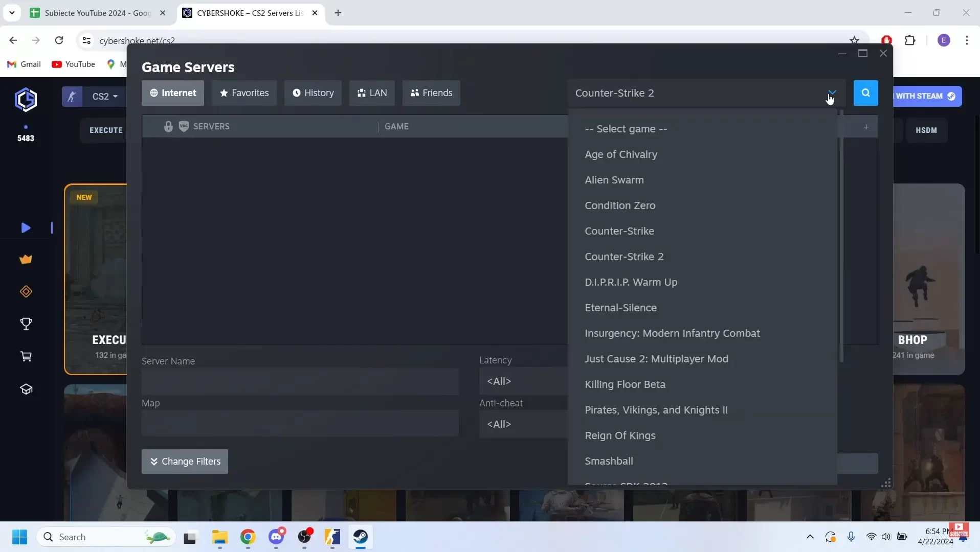Switch to the Favorites tab
Image resolution: width=980 pixels, height=552 pixels.
pyautogui.click(x=244, y=93)
